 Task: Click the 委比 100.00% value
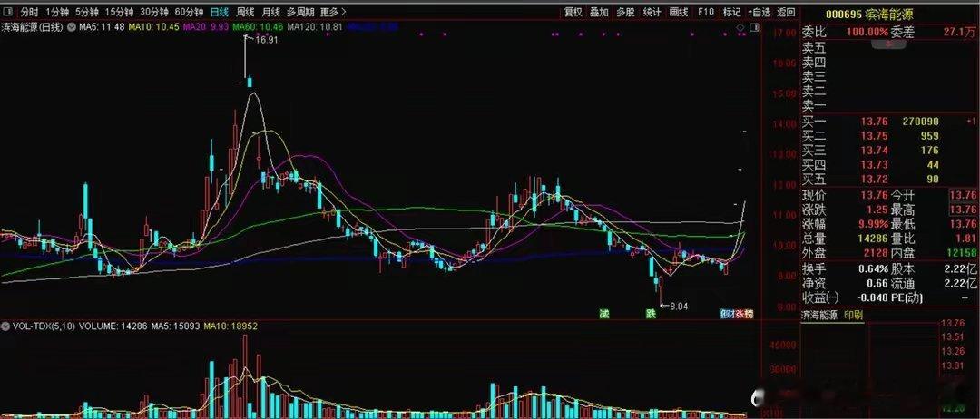click(868, 33)
